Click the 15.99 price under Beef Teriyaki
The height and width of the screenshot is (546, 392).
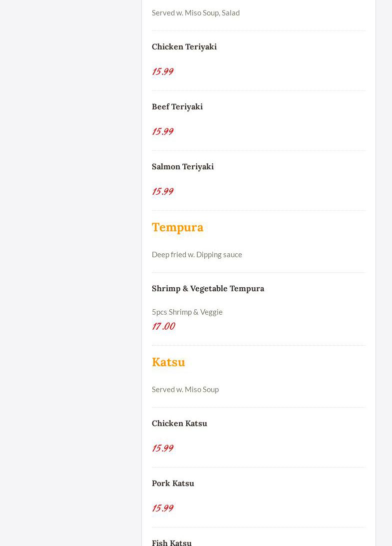point(162,131)
